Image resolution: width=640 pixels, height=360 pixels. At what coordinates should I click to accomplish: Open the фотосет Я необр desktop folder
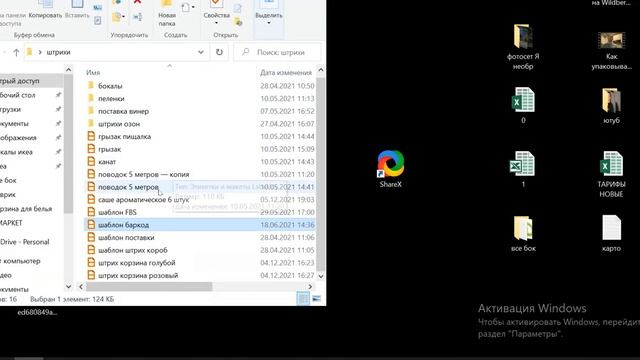click(523, 47)
